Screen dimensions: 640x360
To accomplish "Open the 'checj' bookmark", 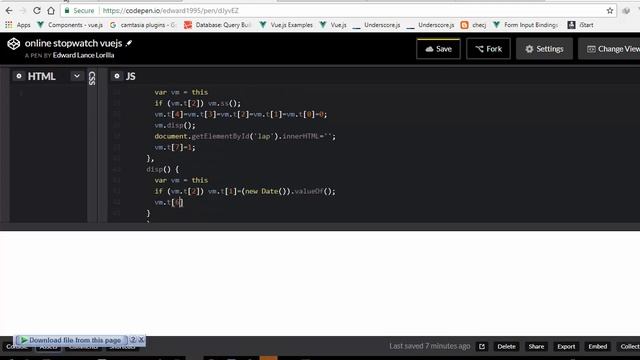I will [473, 25].
